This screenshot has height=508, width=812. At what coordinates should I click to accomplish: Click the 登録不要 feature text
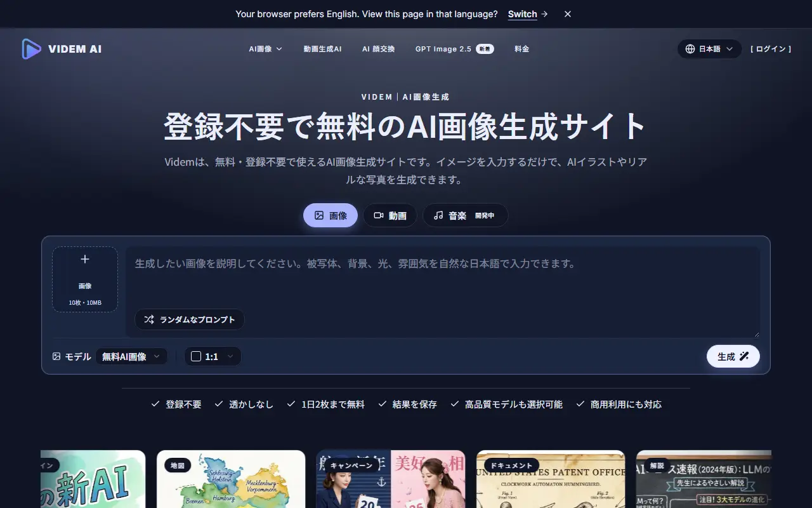(183, 404)
